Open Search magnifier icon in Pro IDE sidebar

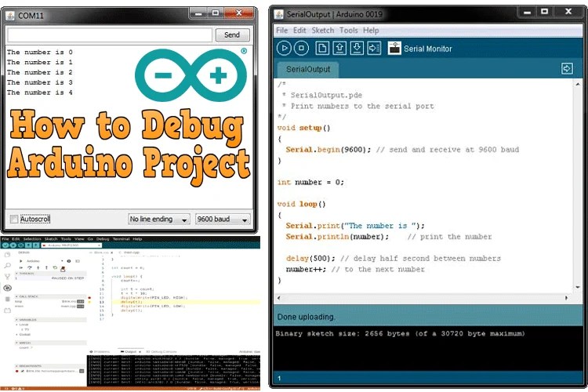(7, 265)
